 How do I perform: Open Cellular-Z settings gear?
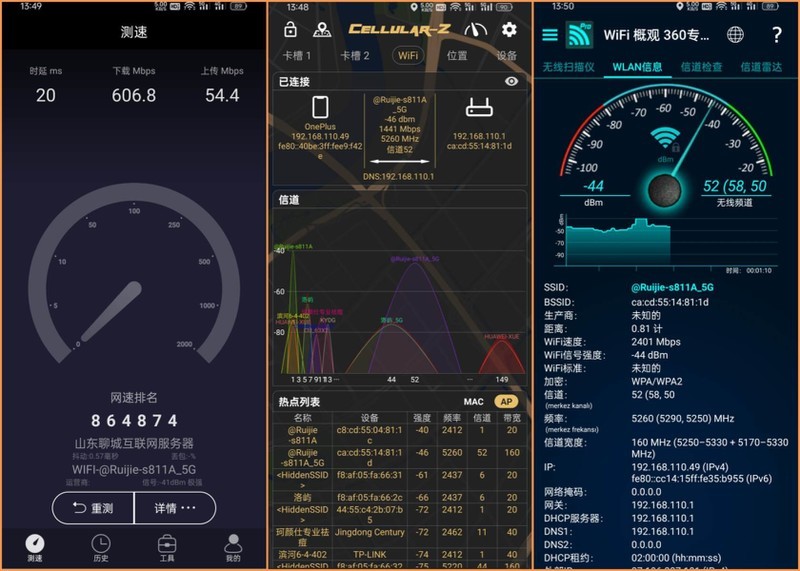[509, 30]
